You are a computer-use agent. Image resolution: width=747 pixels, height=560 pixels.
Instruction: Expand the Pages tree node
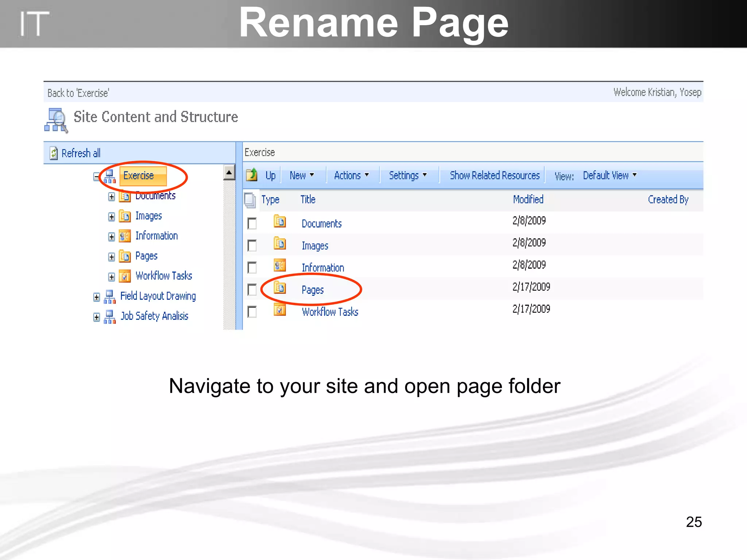(112, 257)
